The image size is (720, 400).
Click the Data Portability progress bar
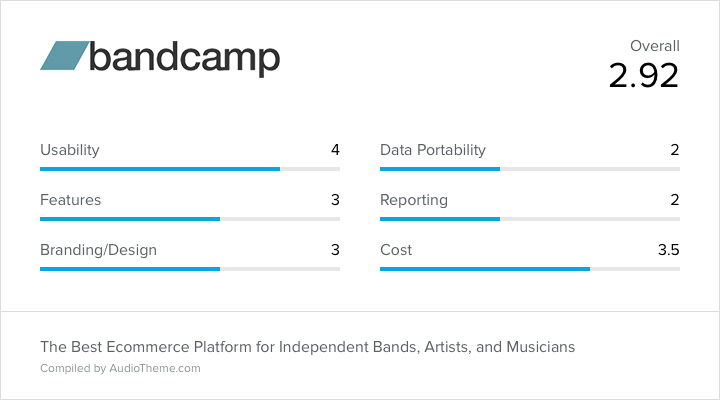click(x=530, y=169)
